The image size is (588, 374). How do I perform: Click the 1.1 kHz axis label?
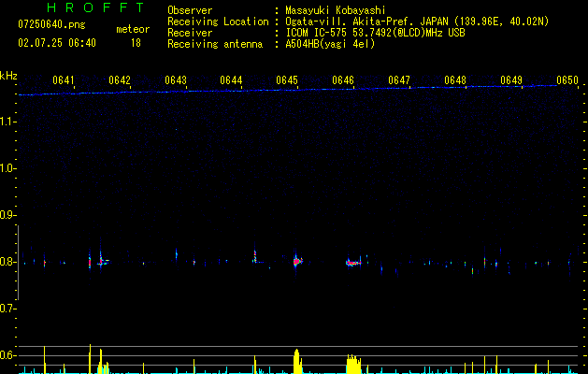click(x=7, y=122)
